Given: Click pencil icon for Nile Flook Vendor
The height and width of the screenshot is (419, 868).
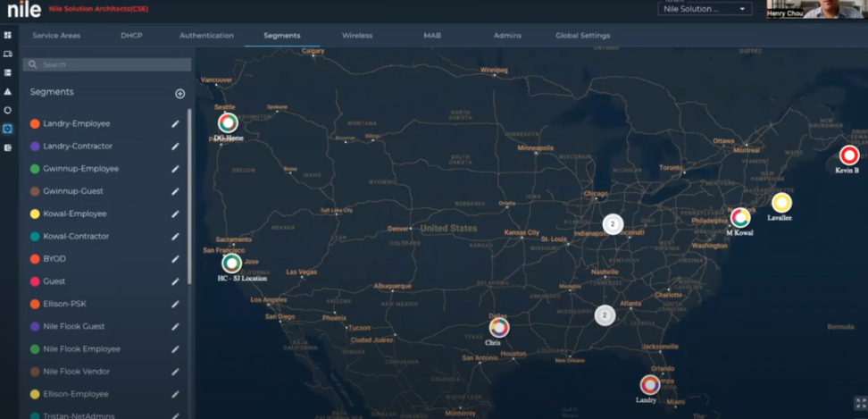Looking at the screenshot, I should click(x=175, y=372).
